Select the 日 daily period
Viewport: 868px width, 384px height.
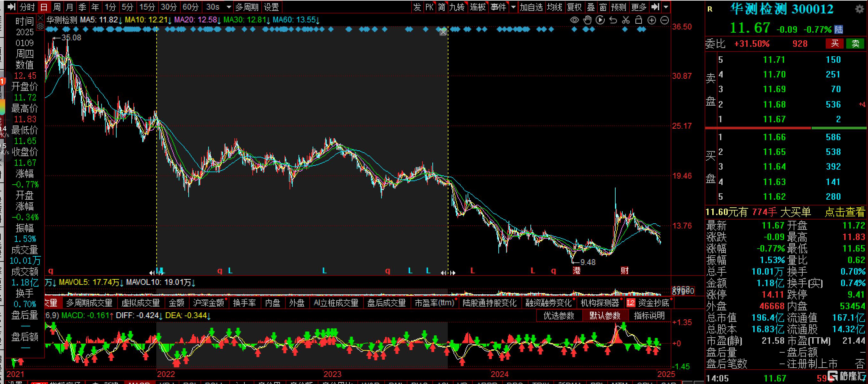[x=44, y=7]
